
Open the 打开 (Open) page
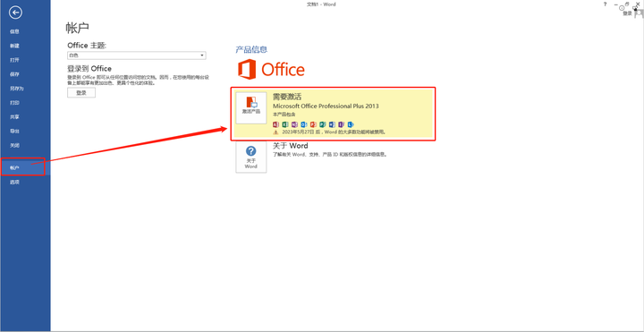[15, 60]
